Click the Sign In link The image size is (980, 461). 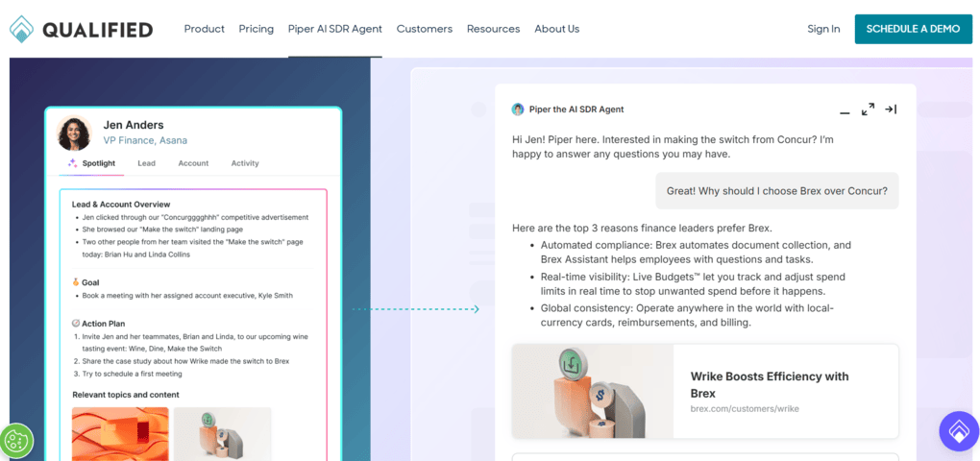click(x=823, y=29)
